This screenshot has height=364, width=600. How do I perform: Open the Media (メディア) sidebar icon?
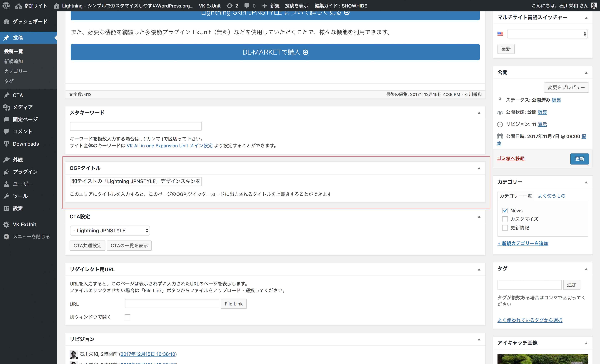7,107
